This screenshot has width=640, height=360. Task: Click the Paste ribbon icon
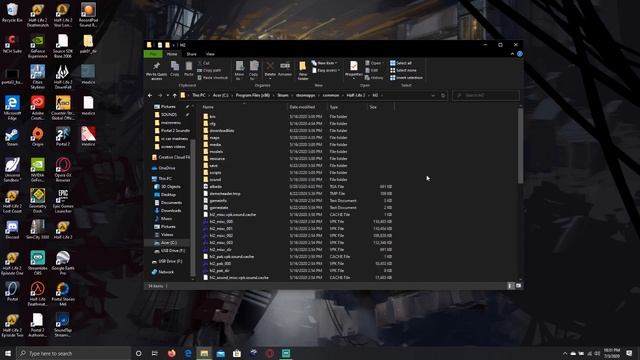[x=189, y=69]
